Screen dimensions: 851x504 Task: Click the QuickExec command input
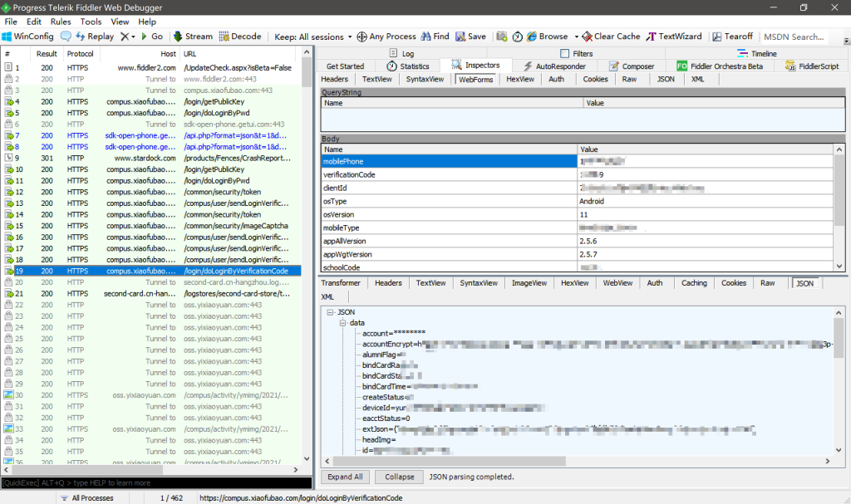pyautogui.click(x=157, y=483)
